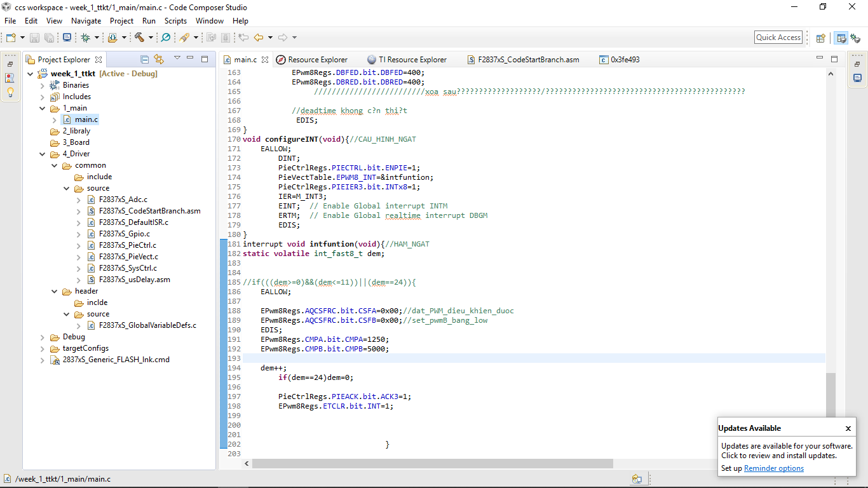The image size is (868, 488).
Task: Select main.c in Project Explorer
Action: (x=86, y=119)
